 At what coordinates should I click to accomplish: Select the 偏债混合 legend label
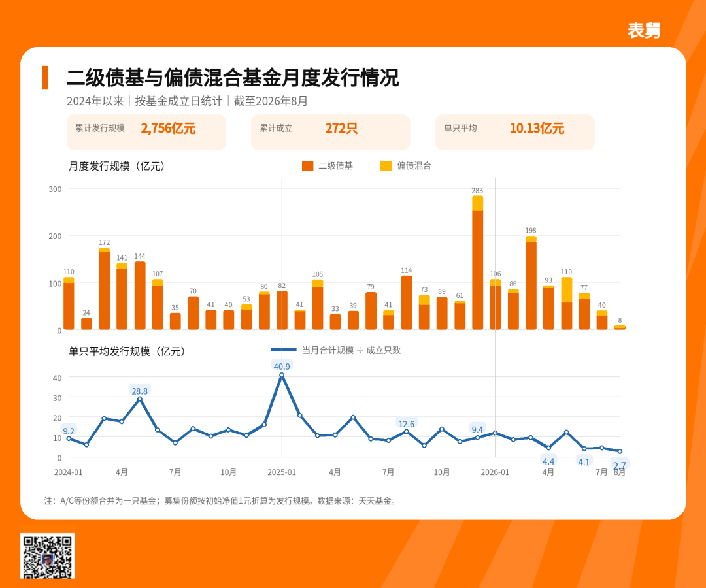click(414, 165)
